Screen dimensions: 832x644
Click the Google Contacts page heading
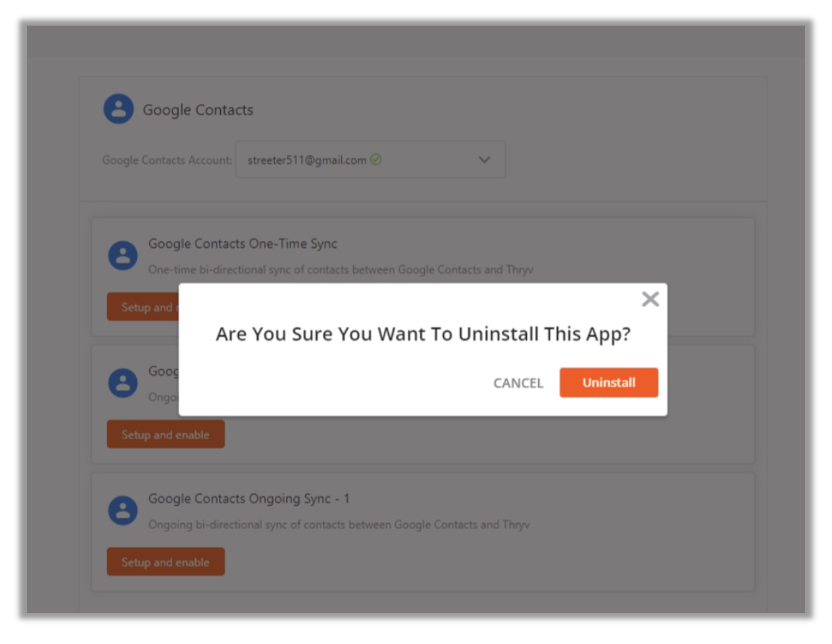(x=198, y=110)
